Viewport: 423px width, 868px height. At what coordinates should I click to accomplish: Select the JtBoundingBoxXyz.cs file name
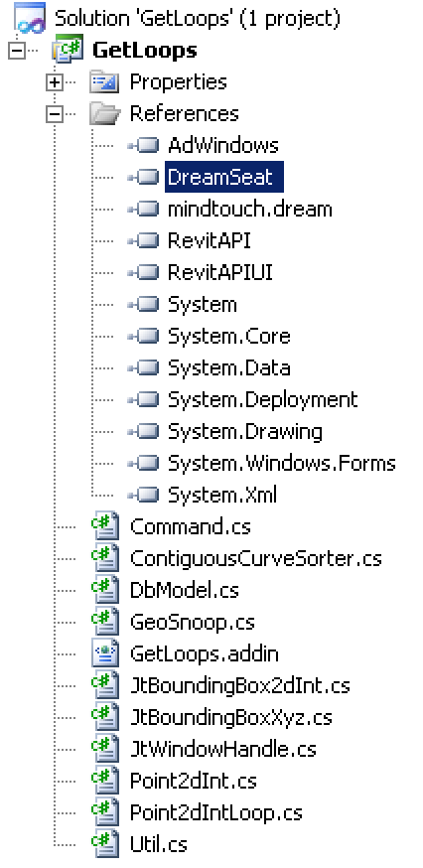click(231, 718)
